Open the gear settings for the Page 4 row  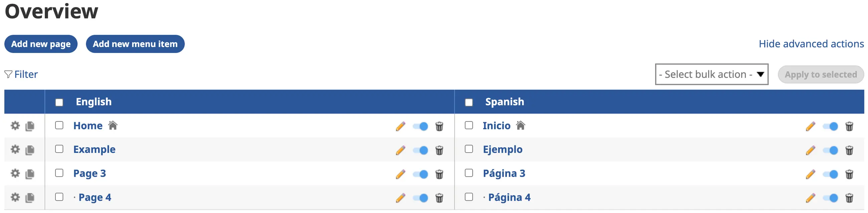15,197
